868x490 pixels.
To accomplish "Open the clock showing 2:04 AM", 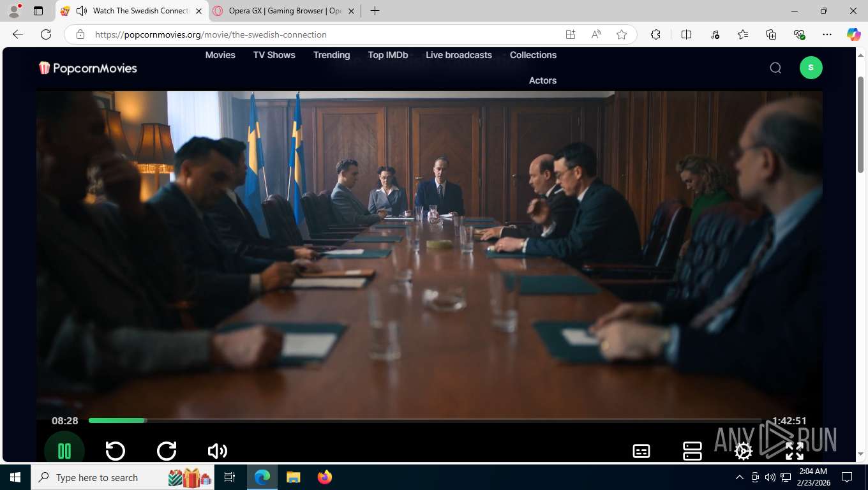I will 812,477.
